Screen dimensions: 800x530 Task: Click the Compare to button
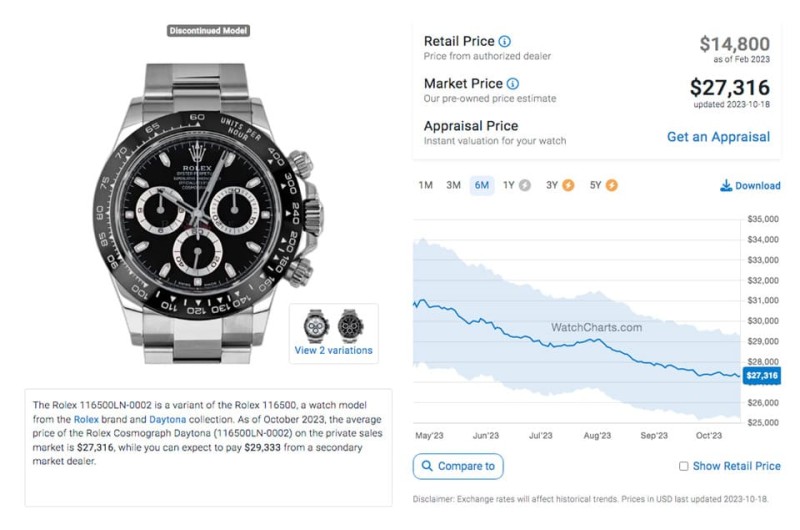click(458, 466)
